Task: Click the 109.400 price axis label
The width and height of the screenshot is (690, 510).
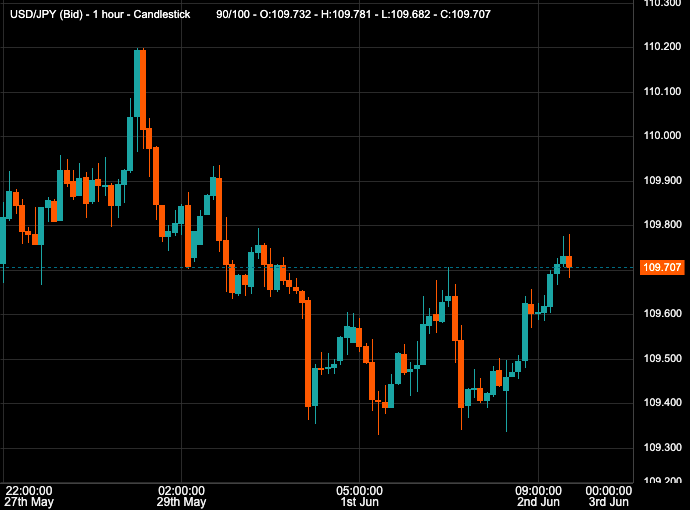Action: pyautogui.click(x=662, y=403)
